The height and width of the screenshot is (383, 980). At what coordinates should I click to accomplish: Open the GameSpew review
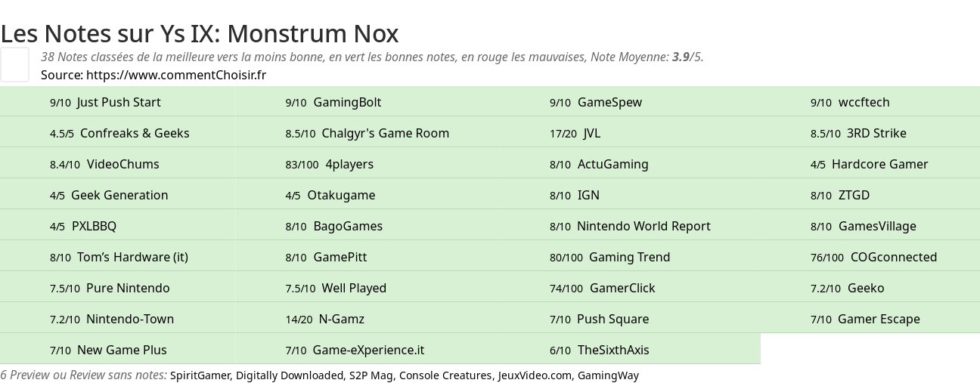[x=609, y=102]
